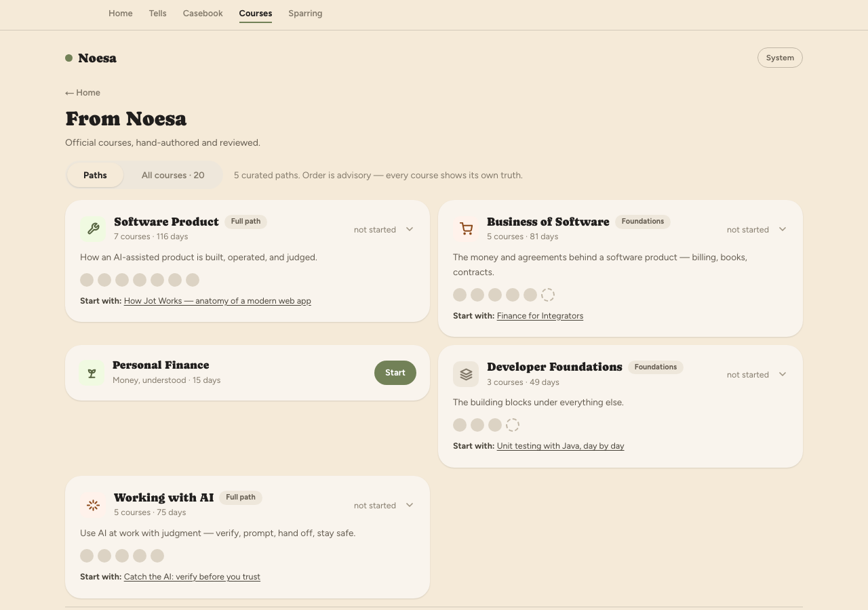The width and height of the screenshot is (868, 610).
Task: Click "5 courses · 75 days" text
Action: [150, 512]
